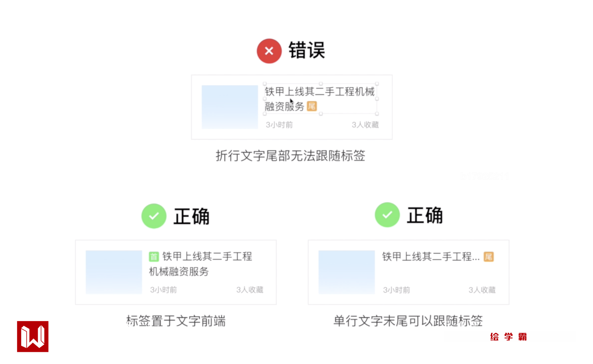Select the blue thumbnail in the bottom-left card

coord(114,272)
